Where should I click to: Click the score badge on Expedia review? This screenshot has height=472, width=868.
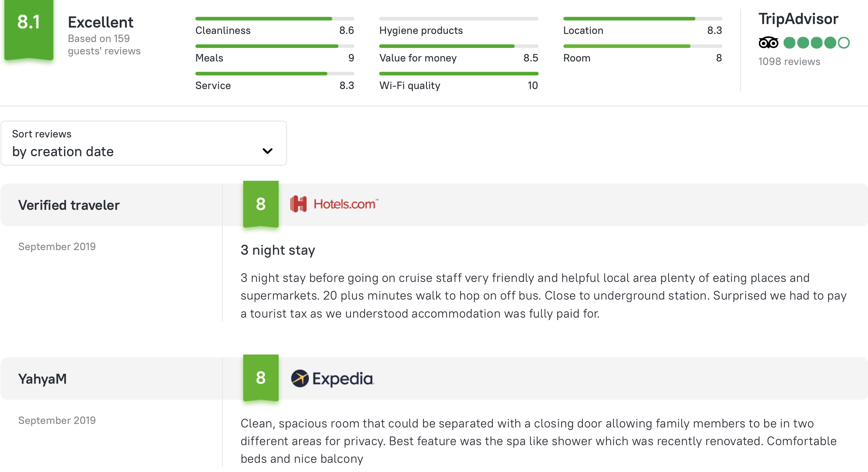261,378
